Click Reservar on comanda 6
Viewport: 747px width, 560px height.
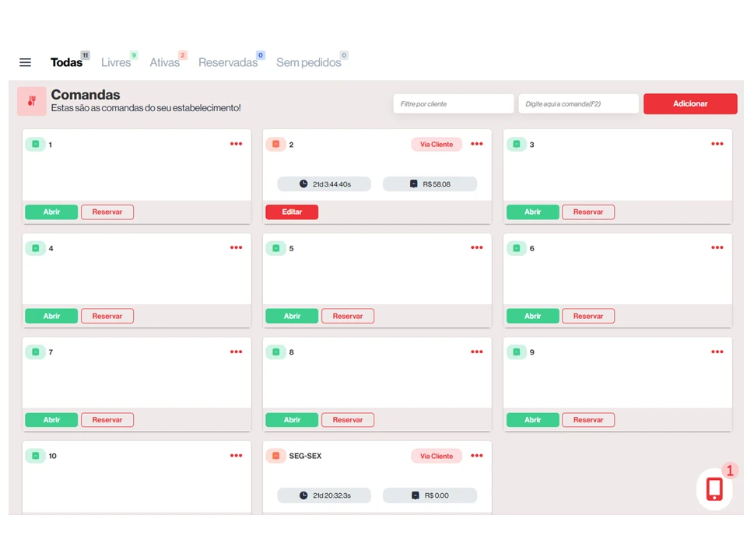coord(588,316)
